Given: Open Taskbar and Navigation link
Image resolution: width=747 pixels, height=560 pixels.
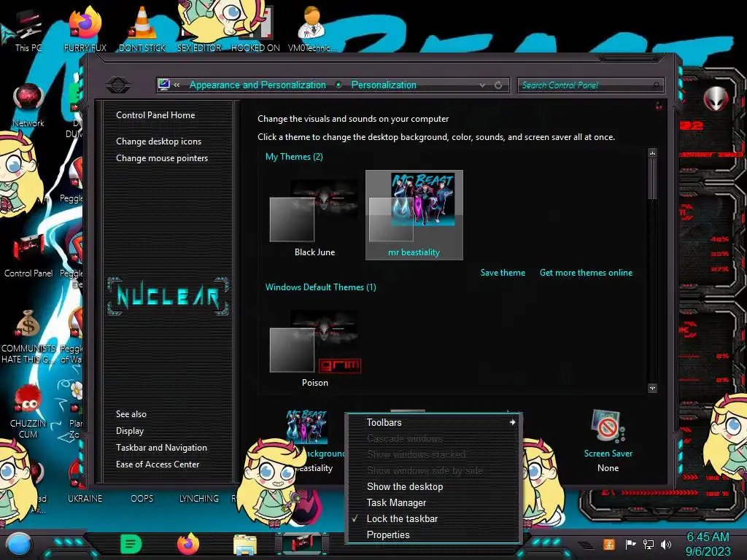Looking at the screenshot, I should (161, 448).
